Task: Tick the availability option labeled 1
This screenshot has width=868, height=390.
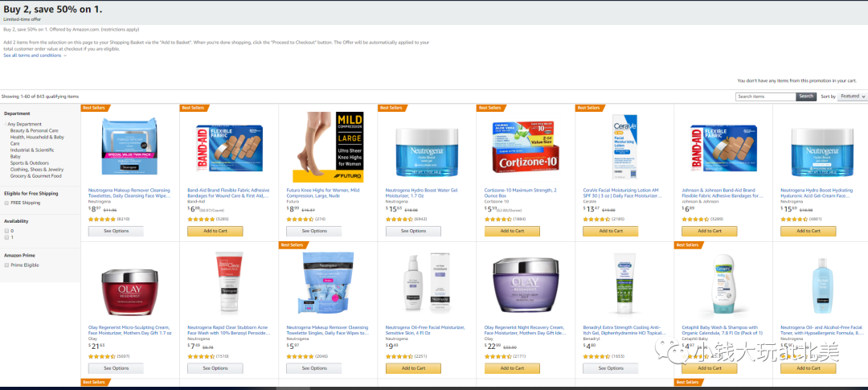Action: (6, 237)
